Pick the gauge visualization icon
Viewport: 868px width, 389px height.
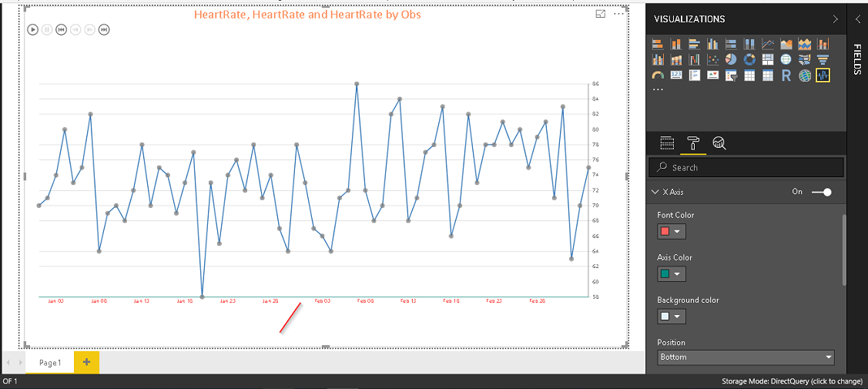tap(658, 75)
